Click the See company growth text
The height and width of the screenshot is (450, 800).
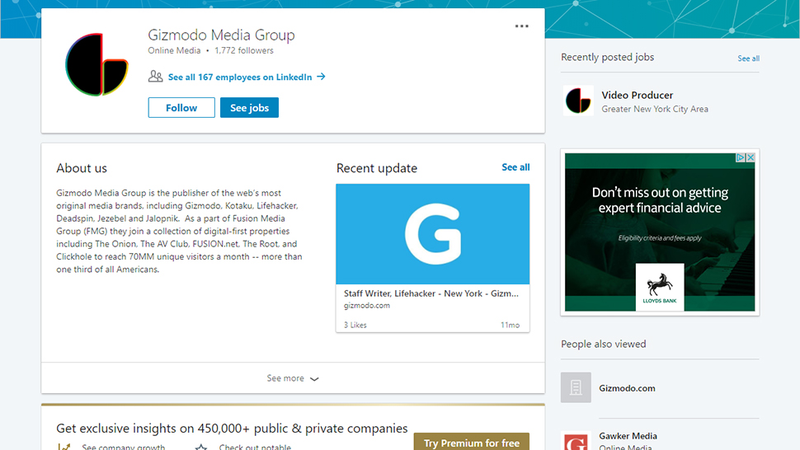[123, 447]
